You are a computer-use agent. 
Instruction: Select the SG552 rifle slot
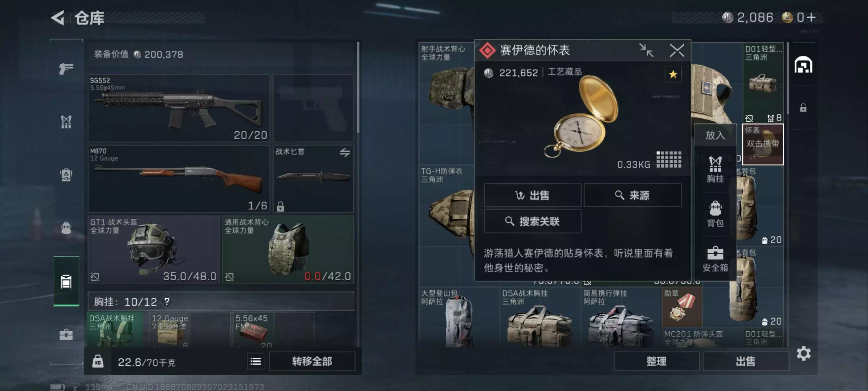[x=179, y=108]
